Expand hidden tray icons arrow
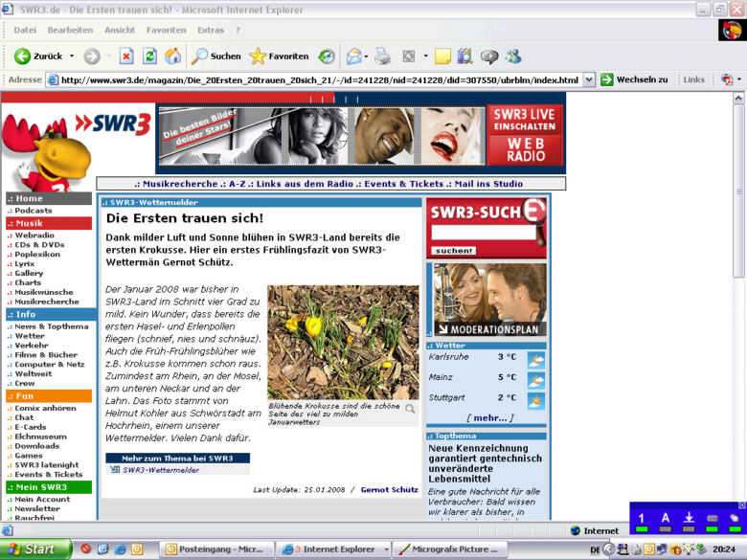747x560 pixels. pyautogui.click(x=608, y=549)
